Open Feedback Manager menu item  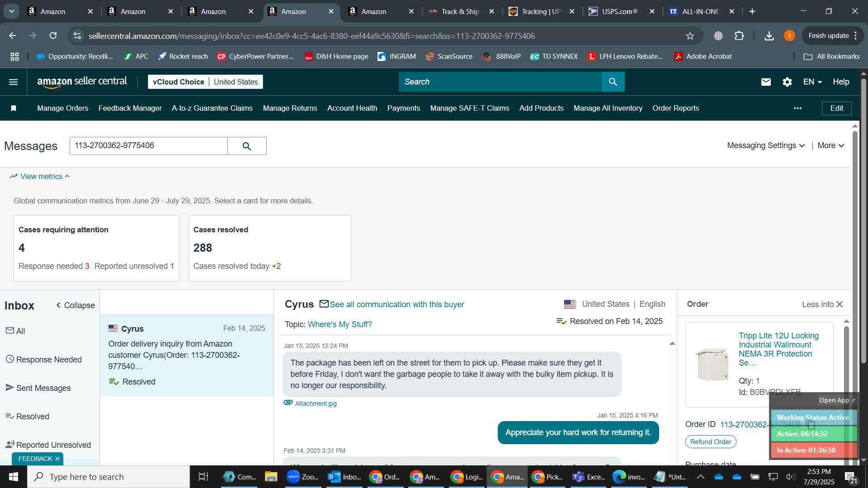pyautogui.click(x=130, y=108)
